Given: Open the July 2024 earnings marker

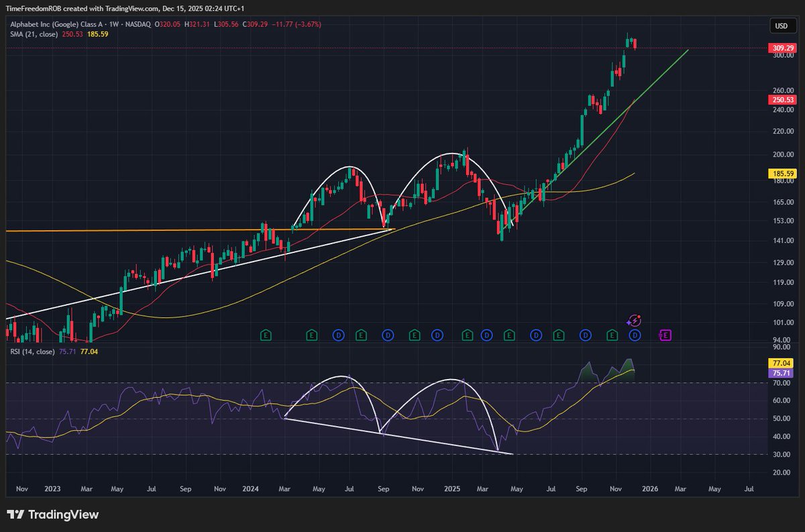Looking at the screenshot, I should coord(361,334).
